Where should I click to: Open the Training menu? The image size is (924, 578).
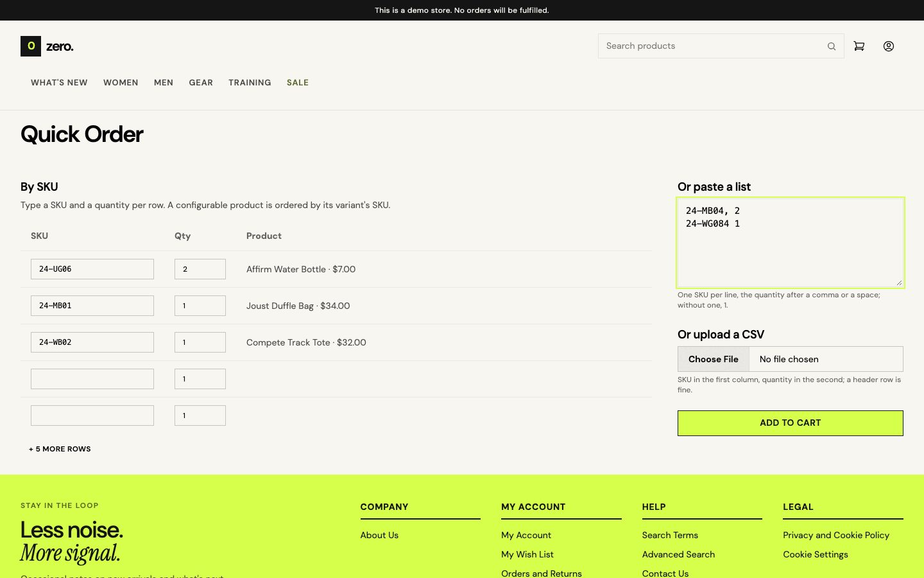(250, 83)
